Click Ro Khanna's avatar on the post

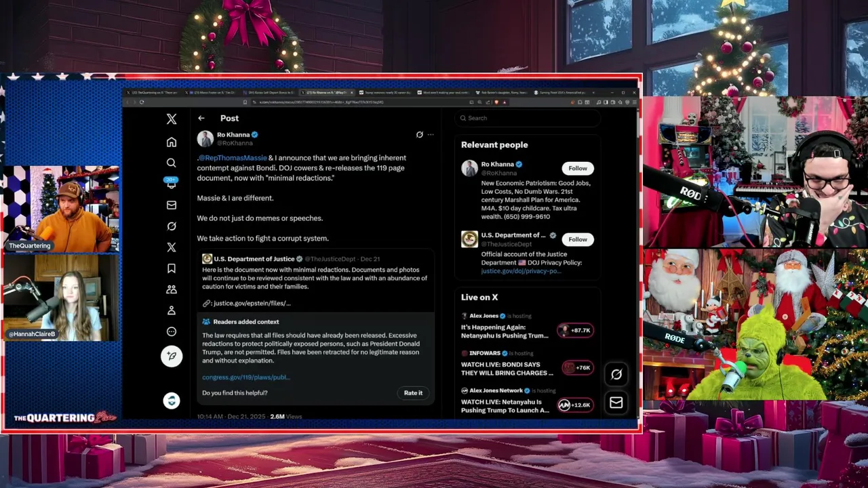(205, 139)
